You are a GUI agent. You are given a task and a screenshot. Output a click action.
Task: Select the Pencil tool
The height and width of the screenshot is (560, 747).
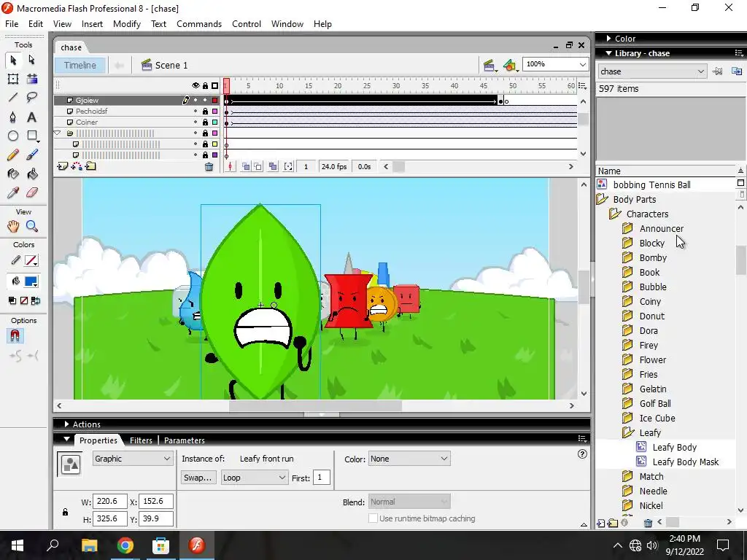click(13, 155)
